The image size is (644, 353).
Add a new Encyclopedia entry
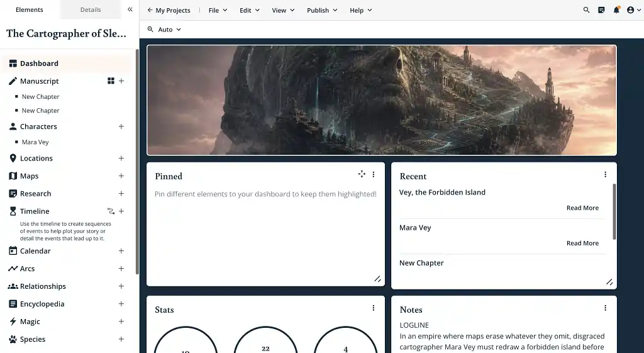tap(121, 304)
